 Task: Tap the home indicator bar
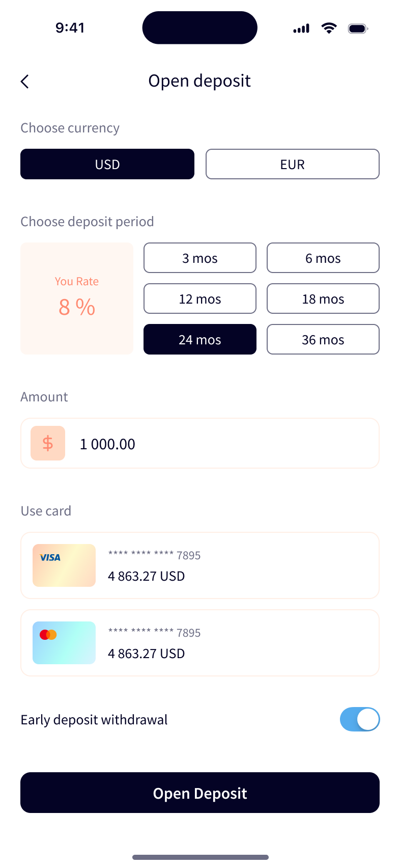201,857
